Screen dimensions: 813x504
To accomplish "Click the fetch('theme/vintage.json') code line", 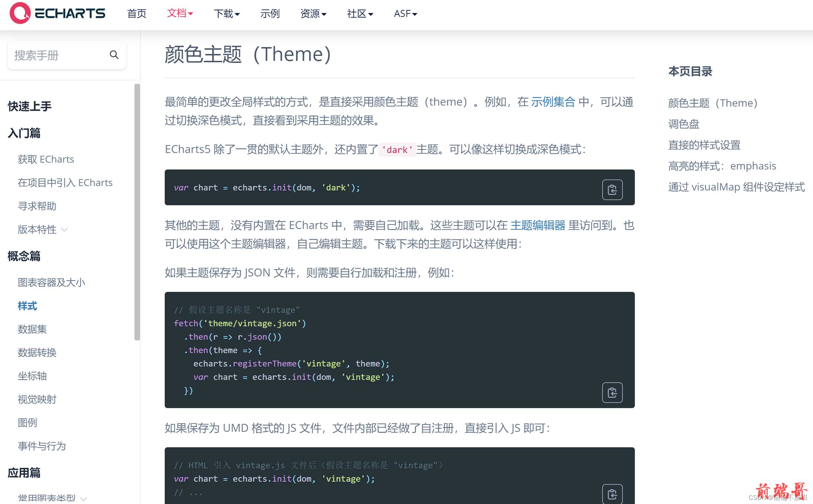I will click(240, 323).
